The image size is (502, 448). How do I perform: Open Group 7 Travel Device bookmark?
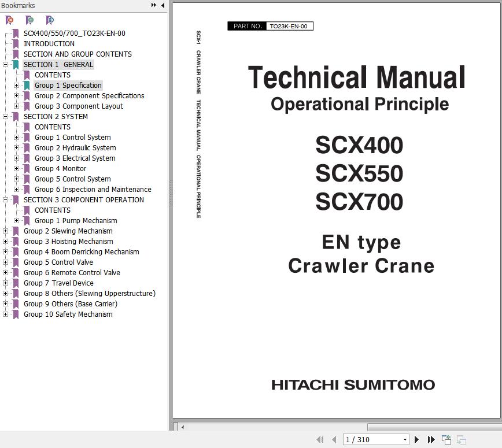pyautogui.click(x=58, y=283)
